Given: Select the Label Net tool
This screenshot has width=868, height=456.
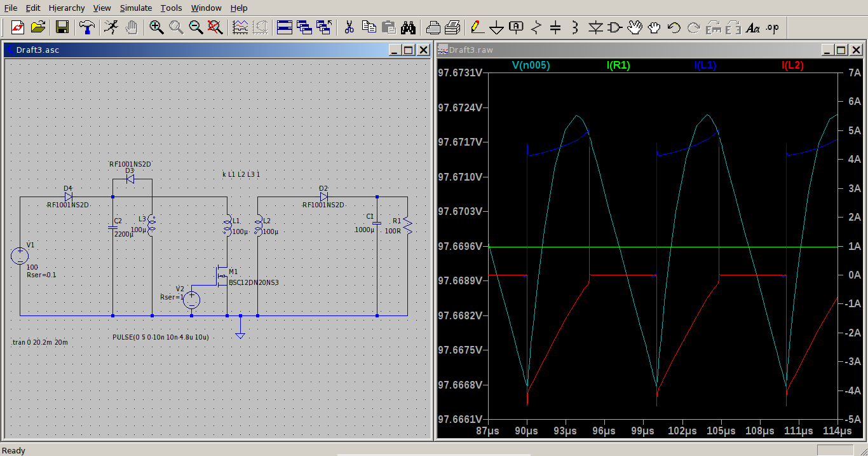Looking at the screenshot, I should point(516,27).
